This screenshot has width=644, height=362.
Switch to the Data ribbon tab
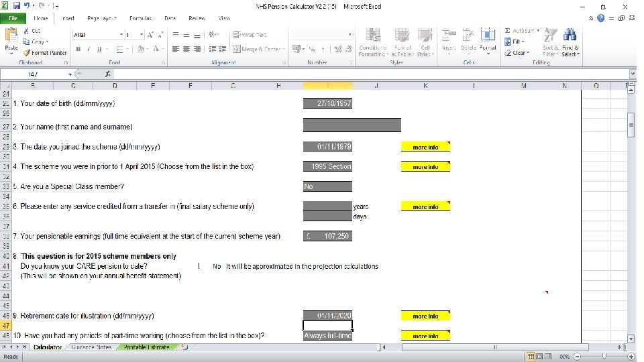(x=170, y=19)
